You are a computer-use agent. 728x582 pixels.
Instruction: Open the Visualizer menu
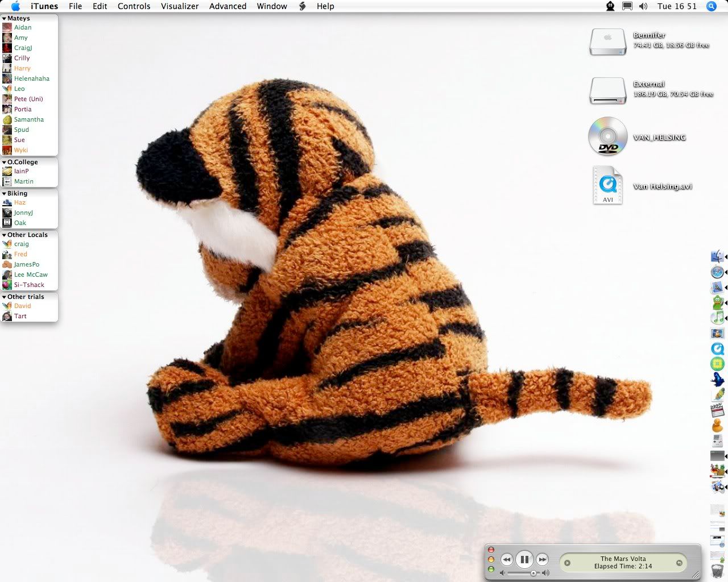[x=180, y=6]
